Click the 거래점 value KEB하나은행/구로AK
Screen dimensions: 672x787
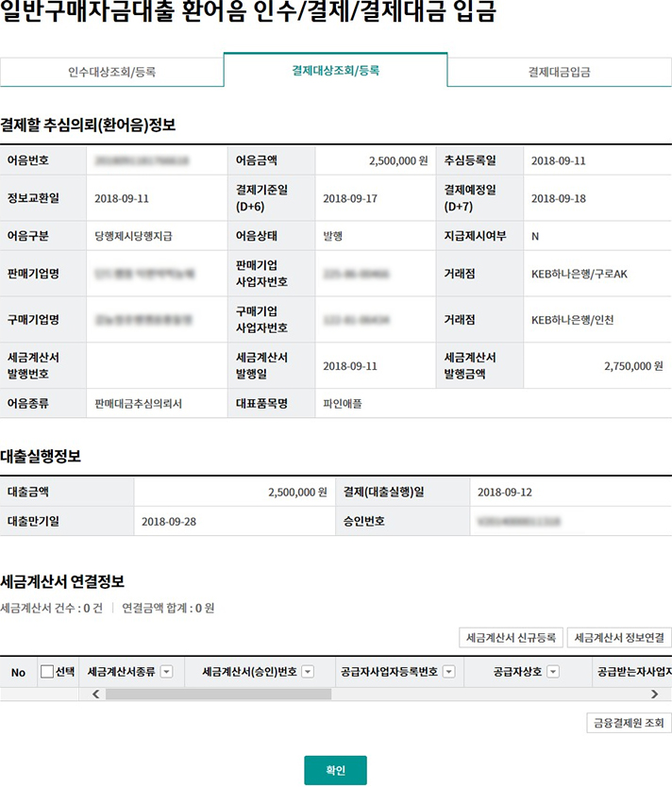coord(580,275)
